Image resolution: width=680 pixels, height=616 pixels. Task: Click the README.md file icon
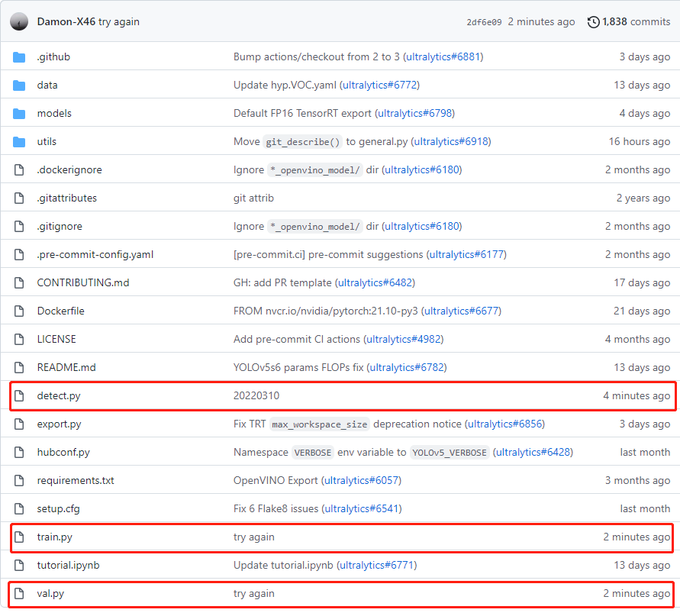pyautogui.click(x=19, y=367)
